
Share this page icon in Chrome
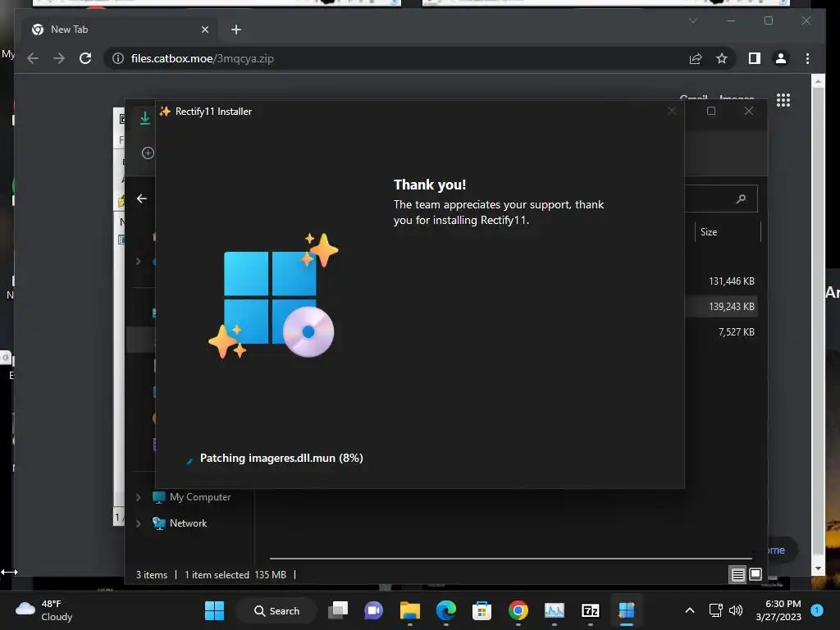tap(696, 58)
